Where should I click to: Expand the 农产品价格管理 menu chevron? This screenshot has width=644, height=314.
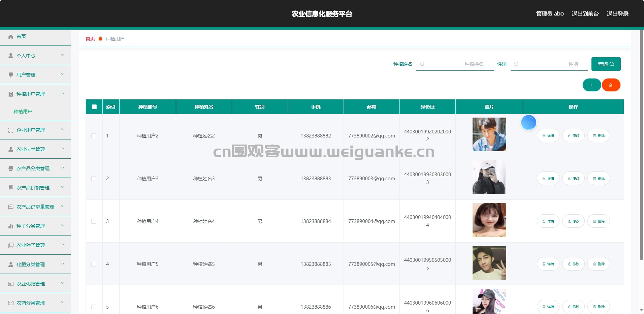63,187
